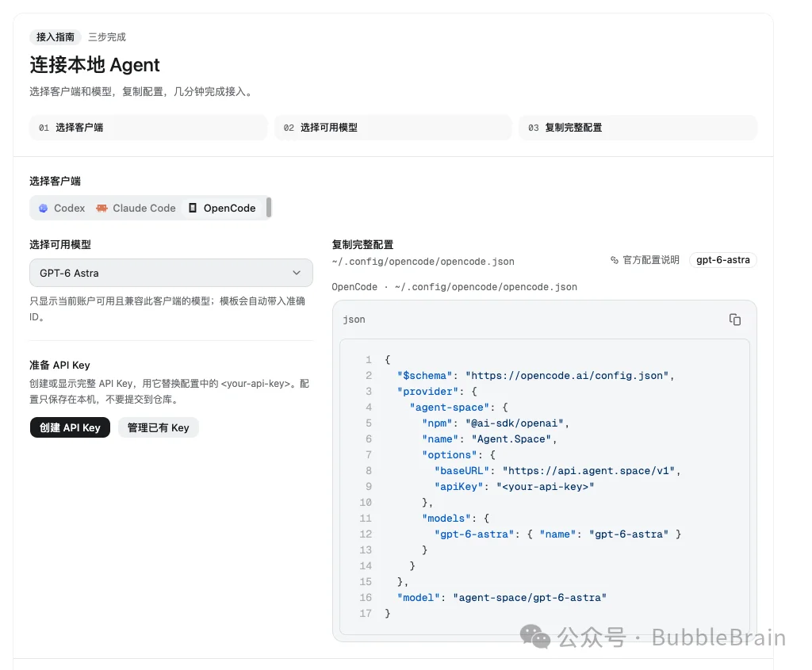Click the "baseURL" line in the JSON
This screenshot has width=812, height=670.
(557, 471)
